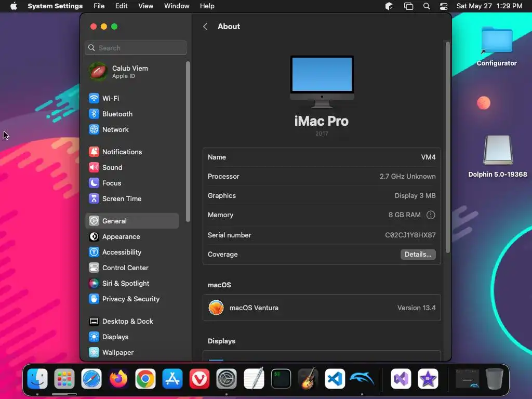
Task: Open Launchpad from the Dock
Action: [x=64, y=379]
